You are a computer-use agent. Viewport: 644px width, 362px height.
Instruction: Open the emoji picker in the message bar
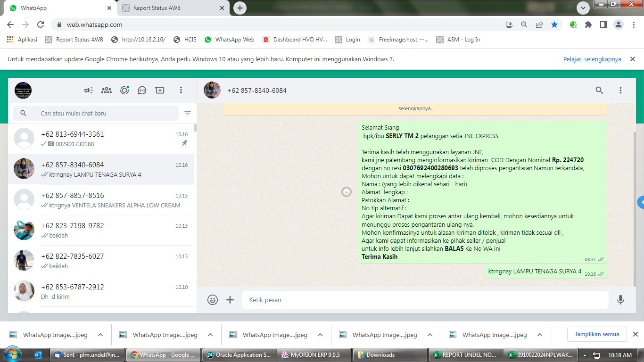coord(213,300)
